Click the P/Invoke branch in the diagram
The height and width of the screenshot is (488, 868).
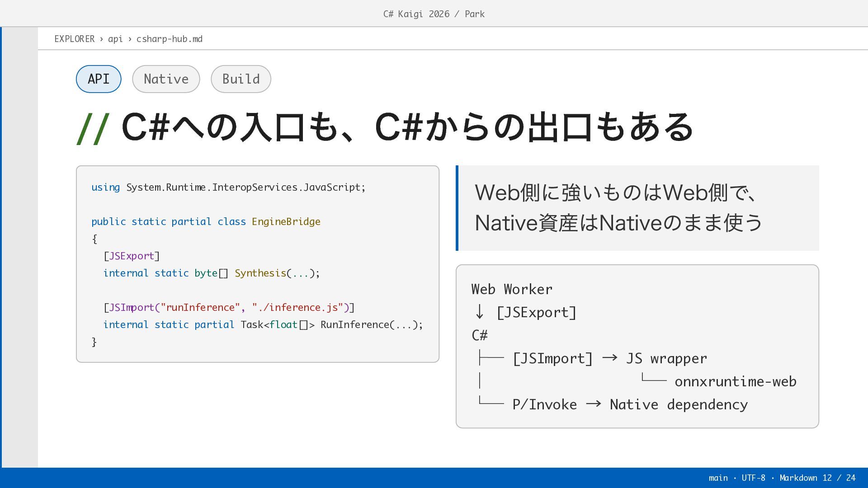544,405
